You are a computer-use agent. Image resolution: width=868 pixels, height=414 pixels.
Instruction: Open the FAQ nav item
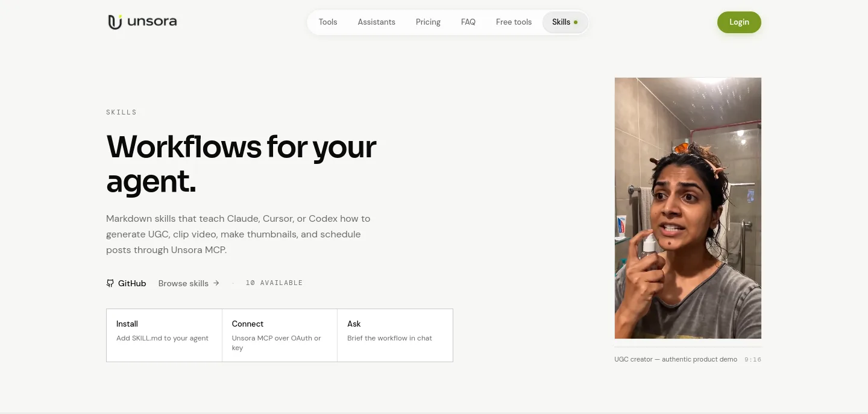pyautogui.click(x=468, y=22)
